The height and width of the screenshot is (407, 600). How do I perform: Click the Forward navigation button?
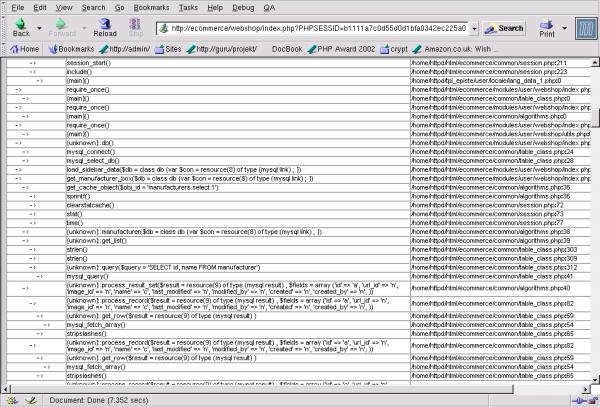pos(62,28)
